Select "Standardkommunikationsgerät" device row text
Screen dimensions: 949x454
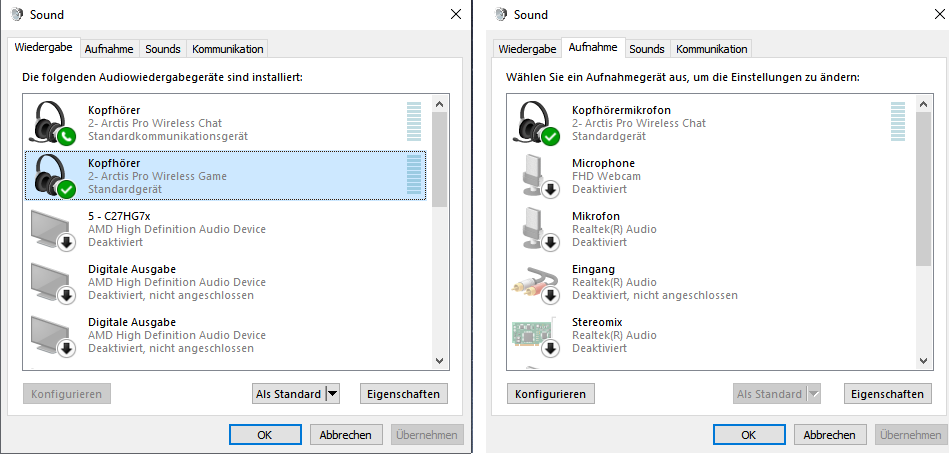[168, 136]
